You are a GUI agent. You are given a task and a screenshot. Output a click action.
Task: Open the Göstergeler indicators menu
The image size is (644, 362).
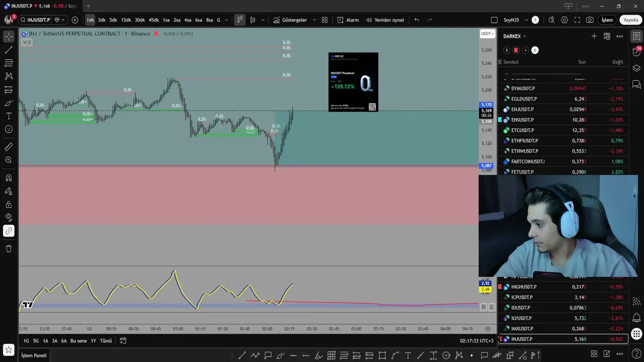click(290, 20)
